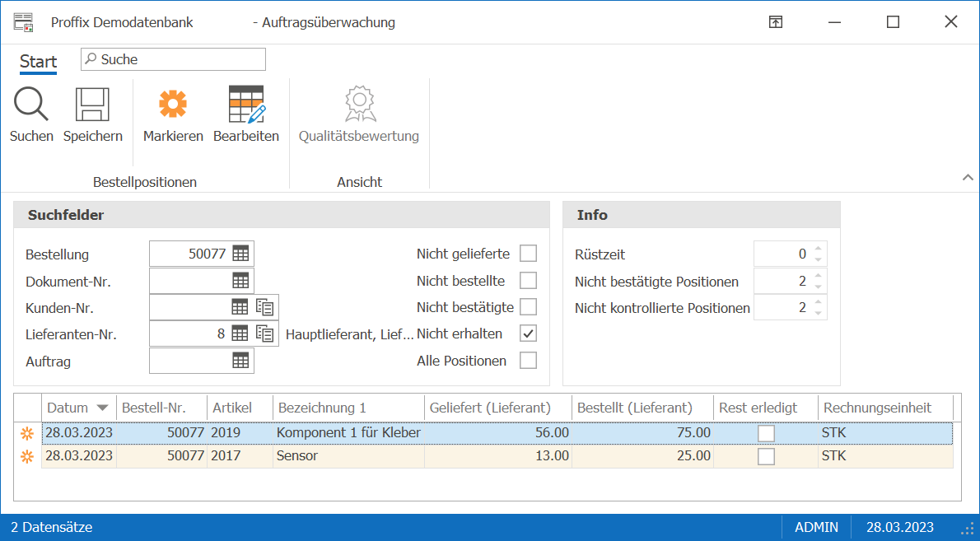Viewport: 980px width, 541px height.
Task: Click the Bestellt (Lieferant) column header
Action: [642, 408]
